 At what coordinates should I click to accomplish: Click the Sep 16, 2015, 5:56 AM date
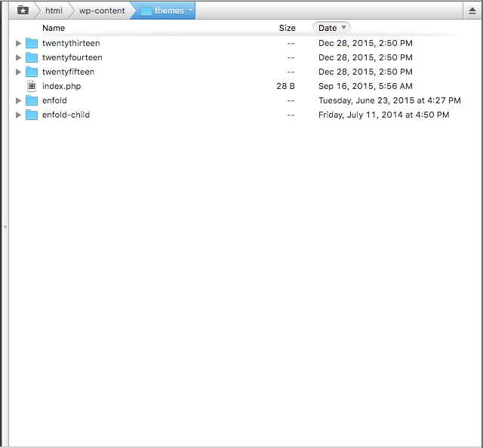tap(365, 86)
